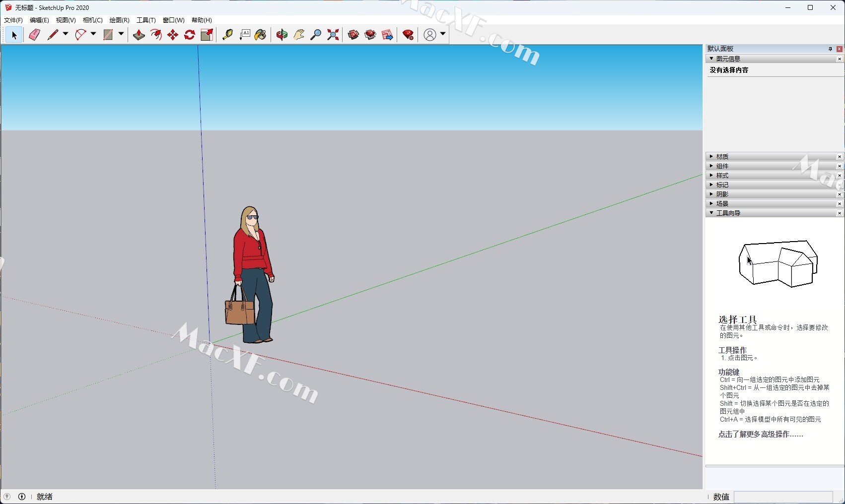This screenshot has width=845, height=504.
Task: Select the Push/Pull tool
Action: coord(139,35)
